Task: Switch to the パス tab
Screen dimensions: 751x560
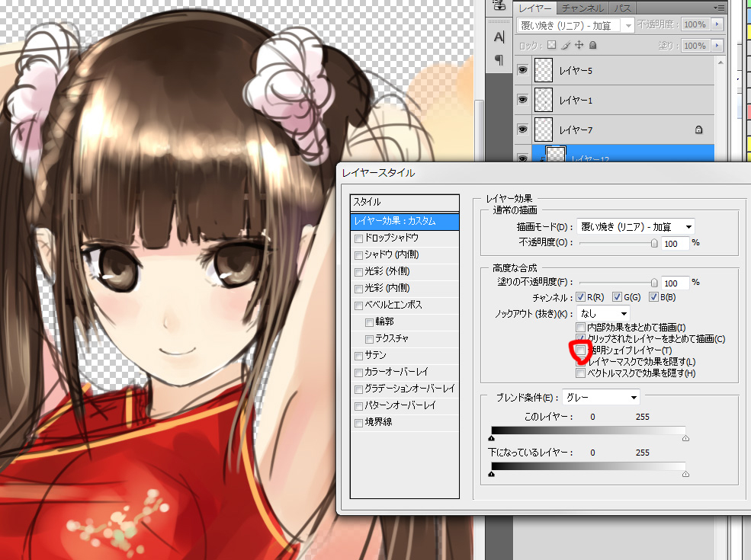Action: [621, 8]
